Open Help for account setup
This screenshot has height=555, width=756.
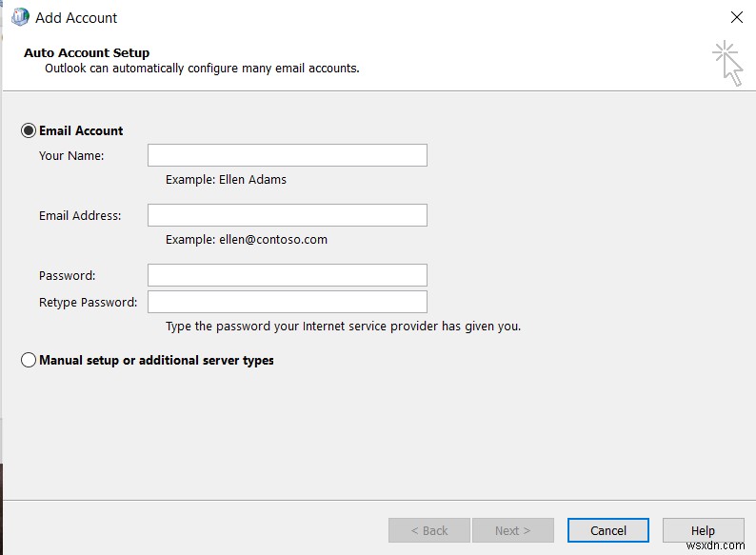[x=703, y=530]
